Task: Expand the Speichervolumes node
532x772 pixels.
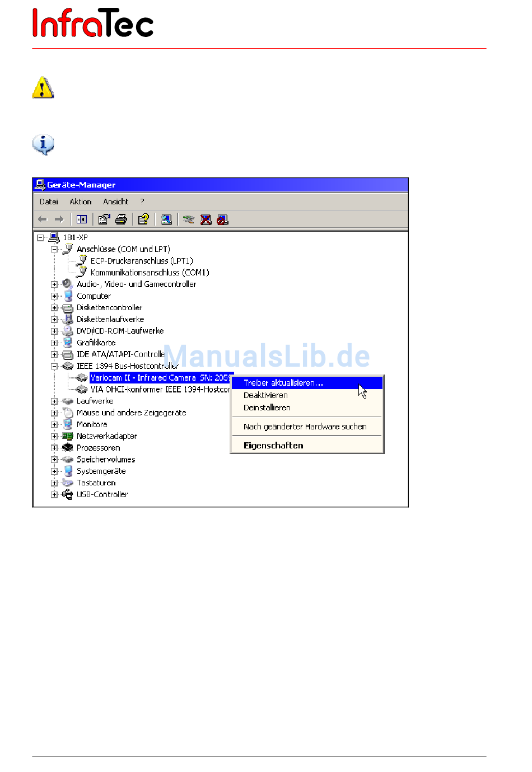Action: click(x=54, y=460)
